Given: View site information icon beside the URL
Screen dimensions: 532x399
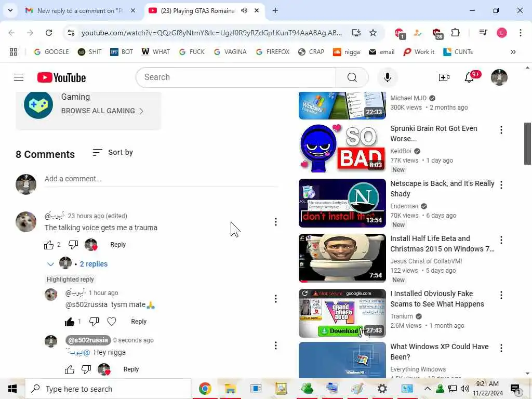Looking at the screenshot, I should 71,33.
